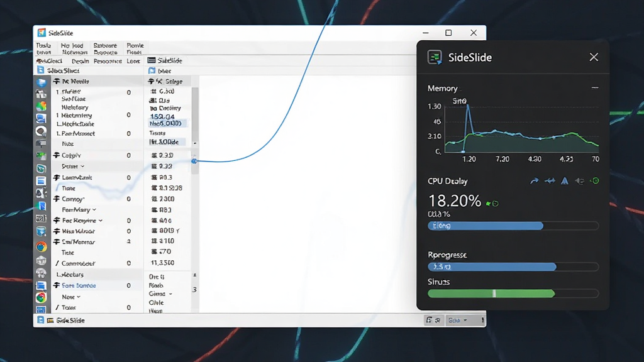Screen dimensions: 644x362
Task: Click the gray speaker-like icon in the CPU row
Action: tap(579, 180)
